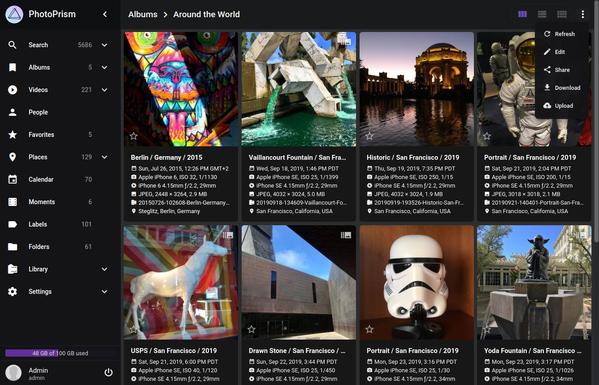Image resolution: width=599 pixels, height=385 pixels.
Task: Click the Settings gear icon
Action: pyautogui.click(x=13, y=292)
